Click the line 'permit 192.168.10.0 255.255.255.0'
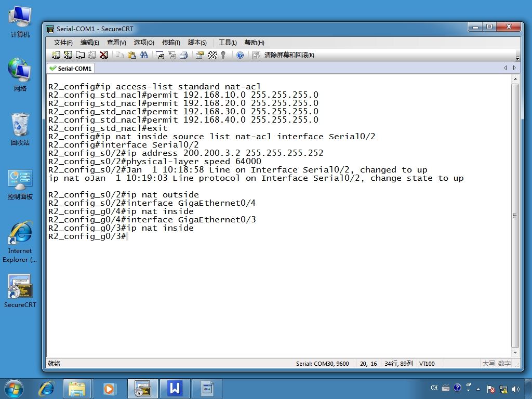The image size is (532, 399). click(x=183, y=95)
